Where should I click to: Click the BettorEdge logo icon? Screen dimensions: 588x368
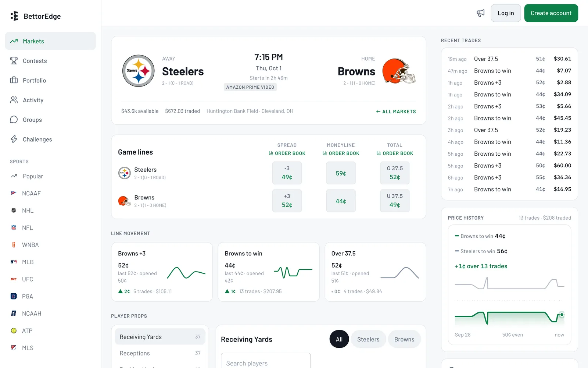click(14, 16)
